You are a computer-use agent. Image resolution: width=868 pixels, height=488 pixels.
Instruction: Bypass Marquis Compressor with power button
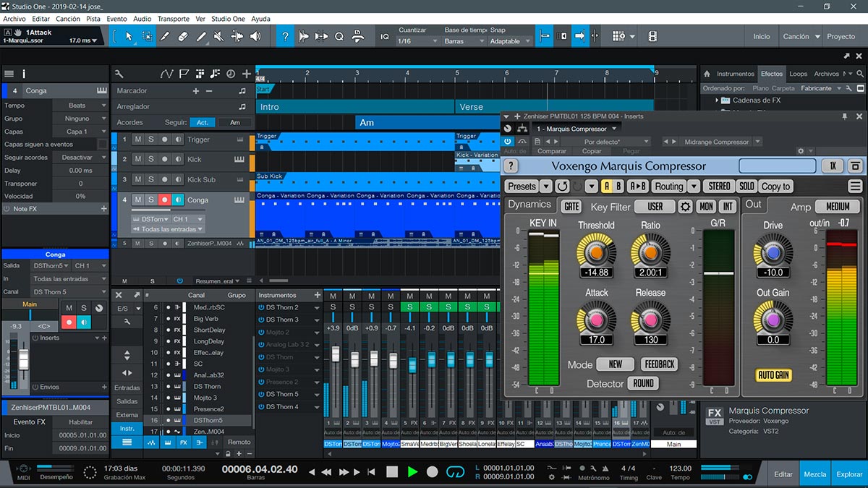[x=507, y=142]
